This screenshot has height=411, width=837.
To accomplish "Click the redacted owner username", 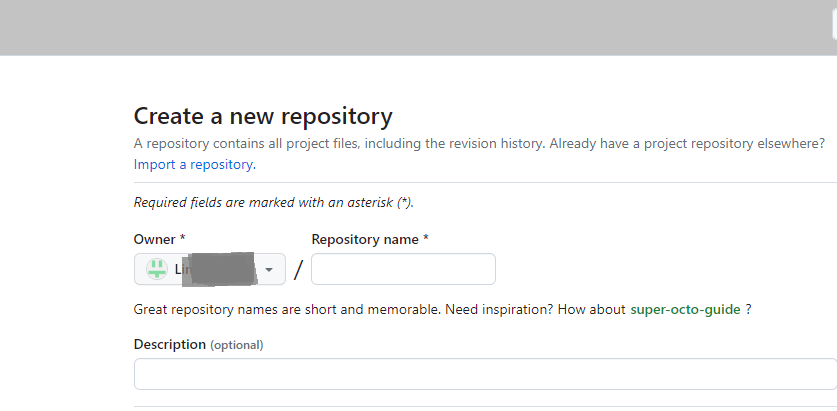I will coord(220,268).
